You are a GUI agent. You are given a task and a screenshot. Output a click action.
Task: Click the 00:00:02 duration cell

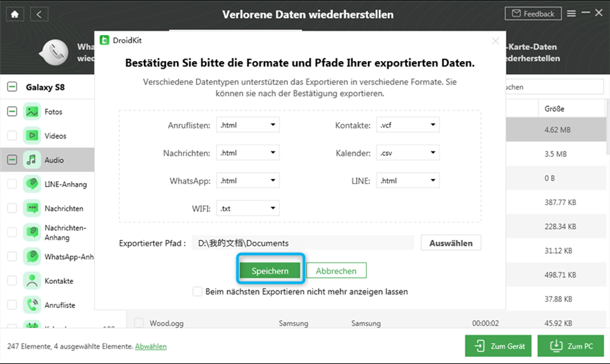485,323
